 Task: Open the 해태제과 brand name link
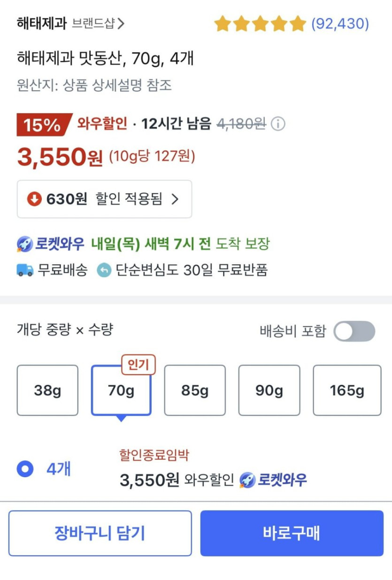[x=42, y=23]
